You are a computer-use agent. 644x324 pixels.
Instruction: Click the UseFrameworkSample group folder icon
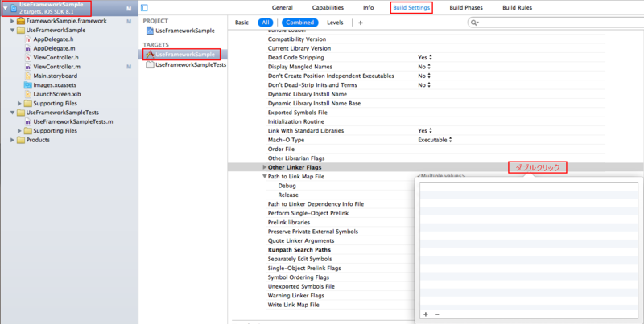(21, 31)
